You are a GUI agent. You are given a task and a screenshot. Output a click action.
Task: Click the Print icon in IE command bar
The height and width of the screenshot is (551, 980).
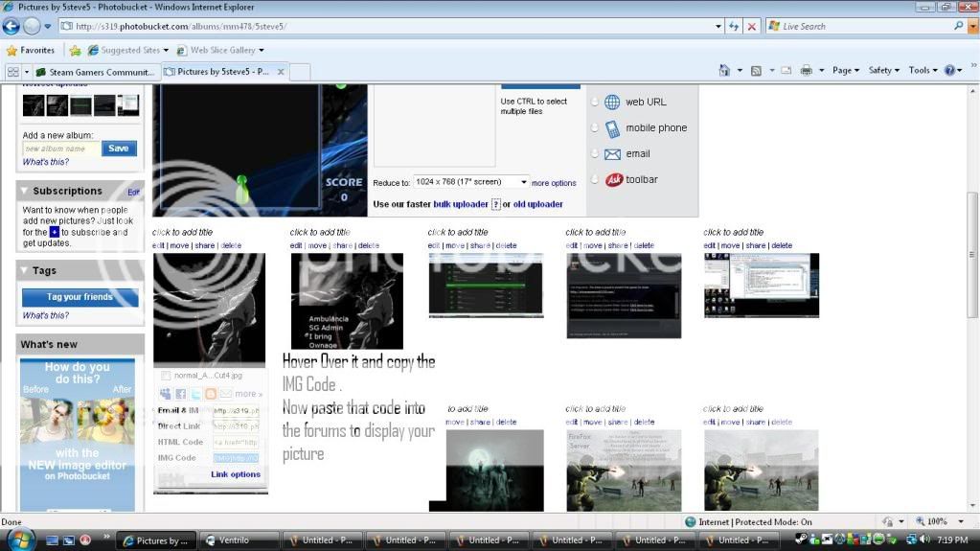pyautogui.click(x=806, y=70)
